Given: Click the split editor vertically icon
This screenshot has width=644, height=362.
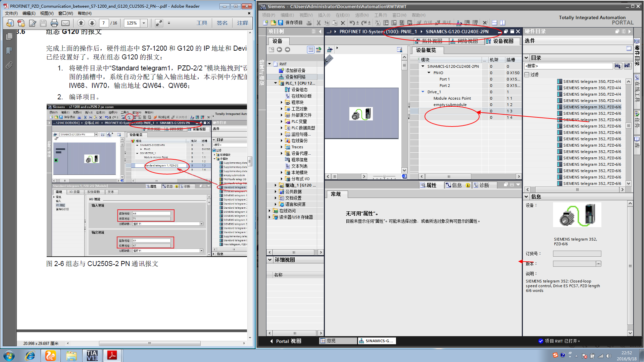Looking at the screenshot, I should (502, 22).
